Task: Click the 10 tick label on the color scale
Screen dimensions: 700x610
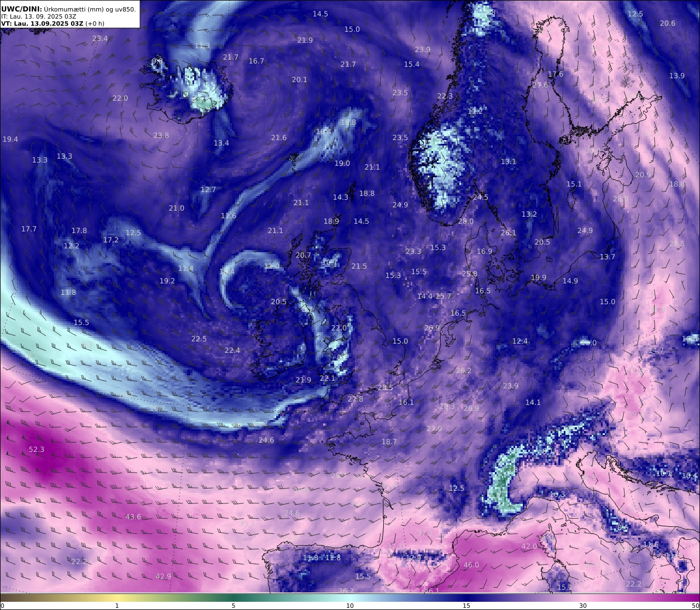Action: pyautogui.click(x=350, y=606)
